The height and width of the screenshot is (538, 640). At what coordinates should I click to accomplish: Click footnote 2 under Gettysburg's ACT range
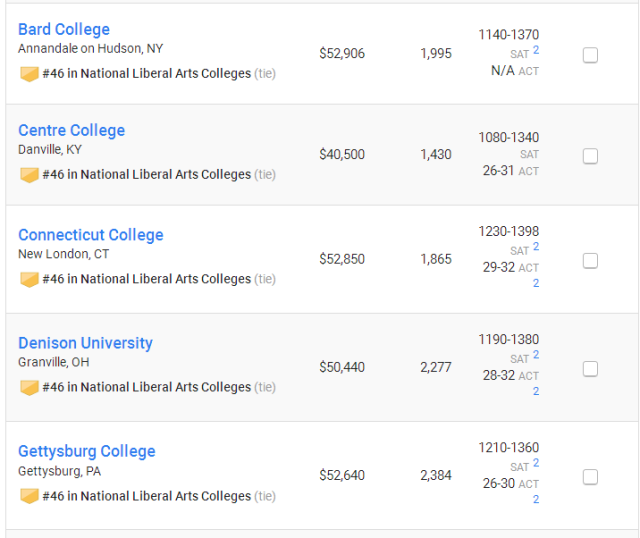pyautogui.click(x=536, y=499)
